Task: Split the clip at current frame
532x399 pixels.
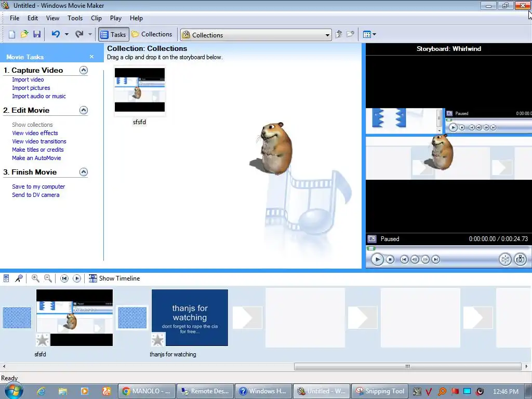Action: tap(505, 260)
